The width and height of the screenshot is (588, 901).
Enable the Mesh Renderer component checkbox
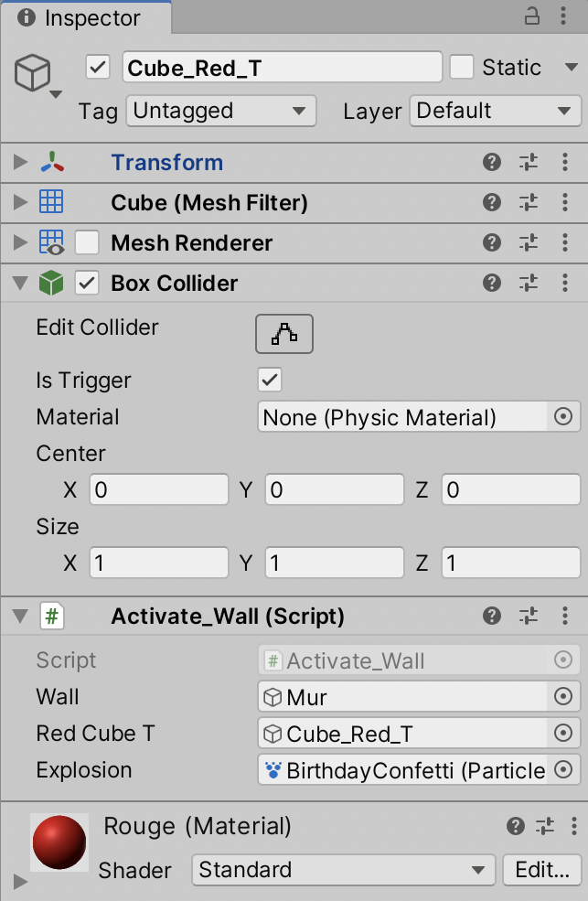click(87, 243)
